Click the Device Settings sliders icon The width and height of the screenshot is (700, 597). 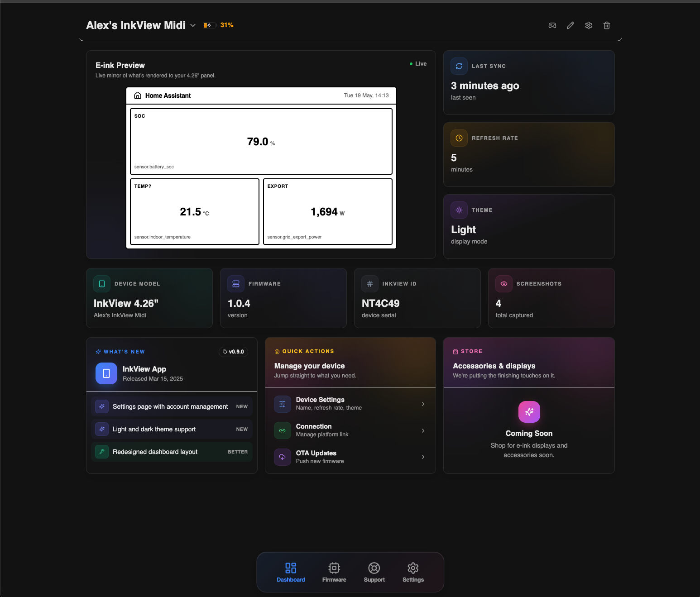tap(283, 404)
